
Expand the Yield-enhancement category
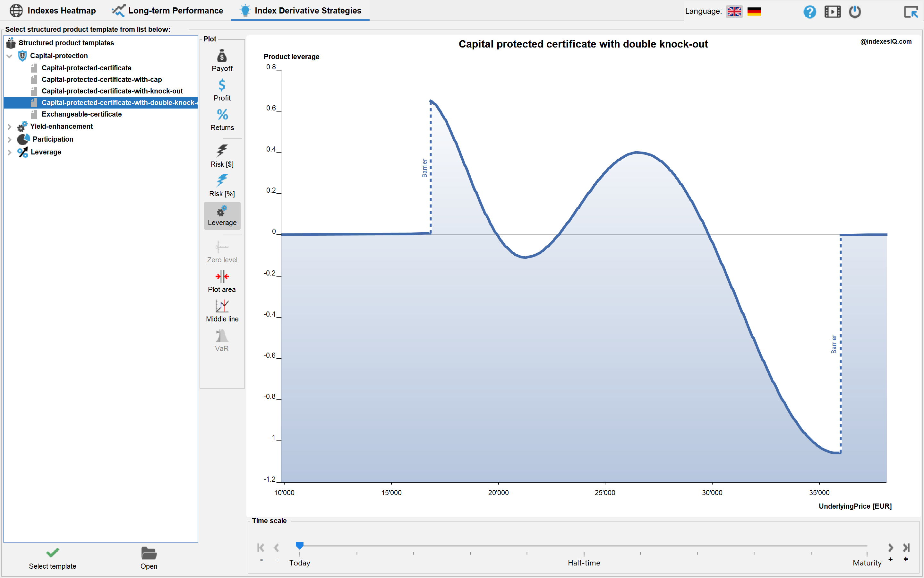pos(10,127)
